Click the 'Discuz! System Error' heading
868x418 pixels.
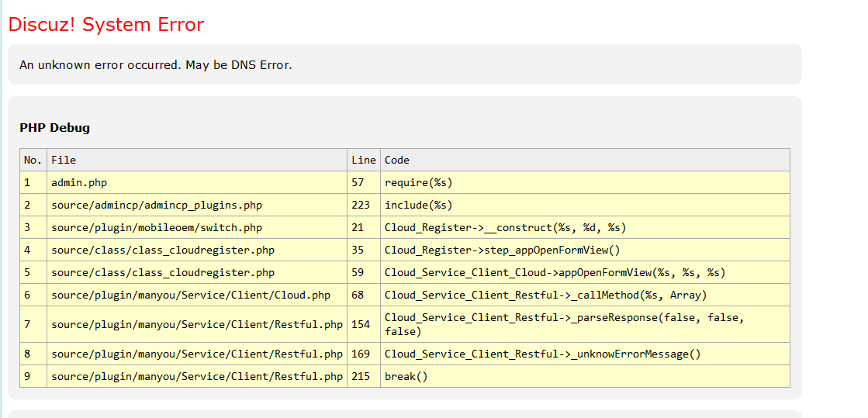click(x=106, y=24)
